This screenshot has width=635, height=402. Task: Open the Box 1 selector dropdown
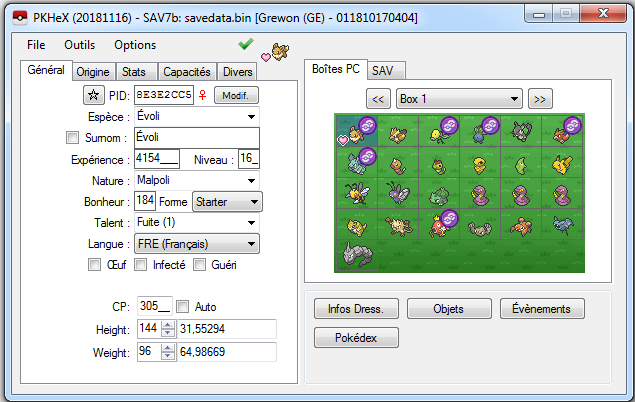click(x=459, y=99)
